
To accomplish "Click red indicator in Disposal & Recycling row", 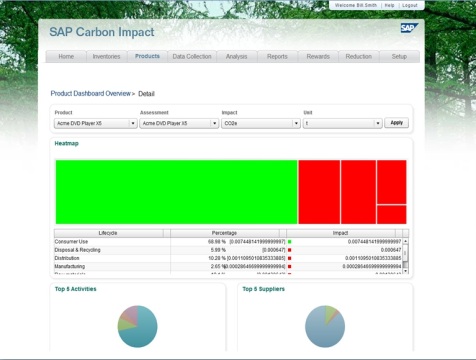I will tap(289, 250).
